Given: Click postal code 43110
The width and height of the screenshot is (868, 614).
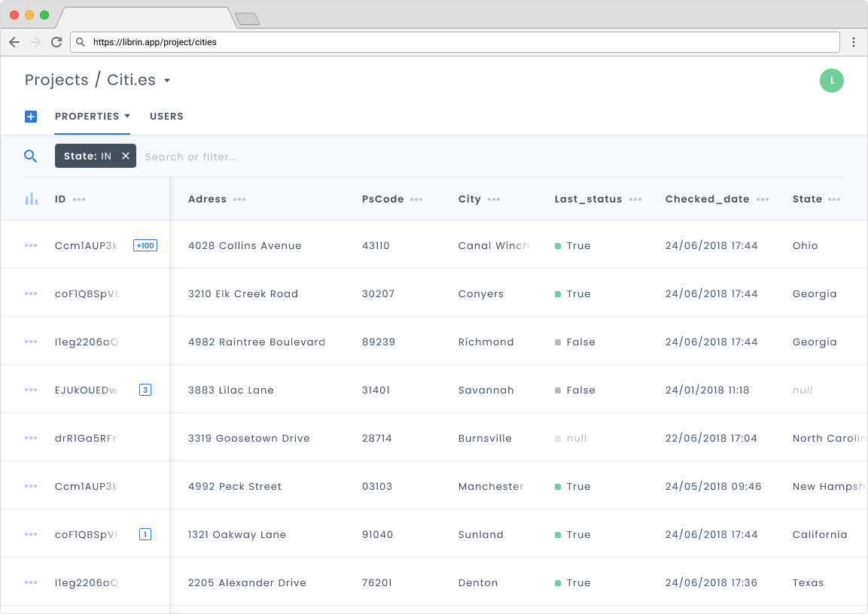Looking at the screenshot, I should click(376, 245).
